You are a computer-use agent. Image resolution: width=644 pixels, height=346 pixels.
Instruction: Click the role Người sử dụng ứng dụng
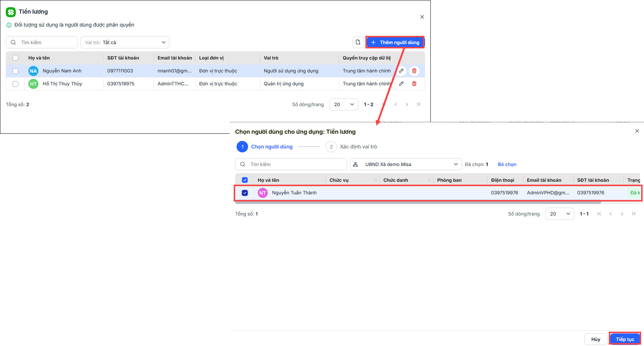point(291,71)
